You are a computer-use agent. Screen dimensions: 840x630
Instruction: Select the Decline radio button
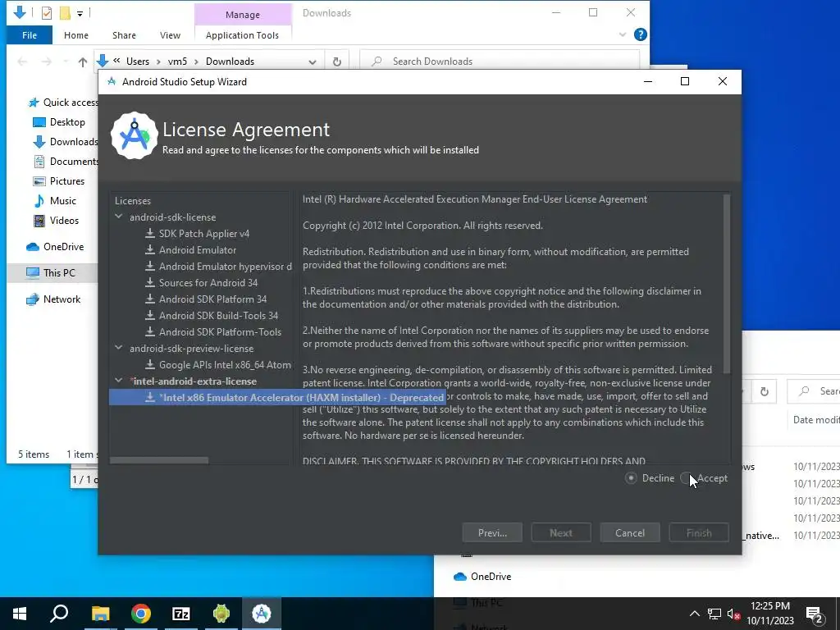(x=631, y=478)
